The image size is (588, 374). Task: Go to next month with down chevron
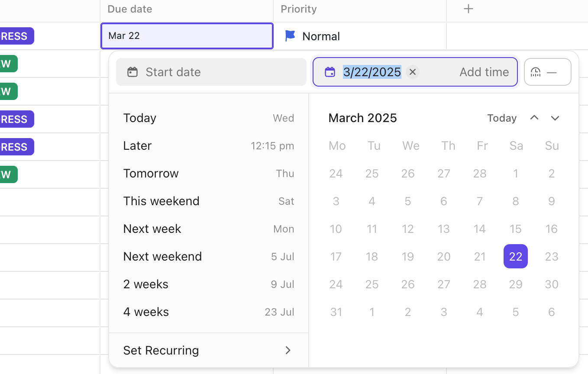(x=555, y=118)
